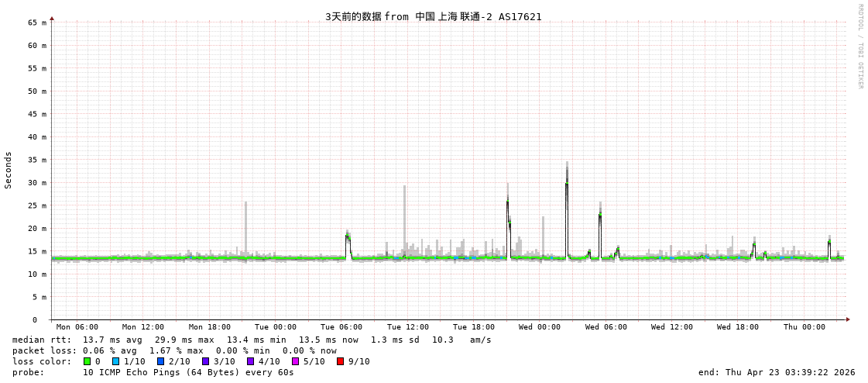This screenshot has width=868, height=383.
Task: Click the graph title mentioning AS17621
Action: click(433, 16)
